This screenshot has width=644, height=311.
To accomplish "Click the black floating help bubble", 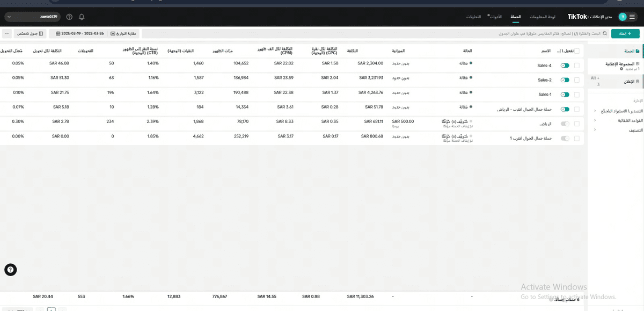I will (x=10, y=270).
